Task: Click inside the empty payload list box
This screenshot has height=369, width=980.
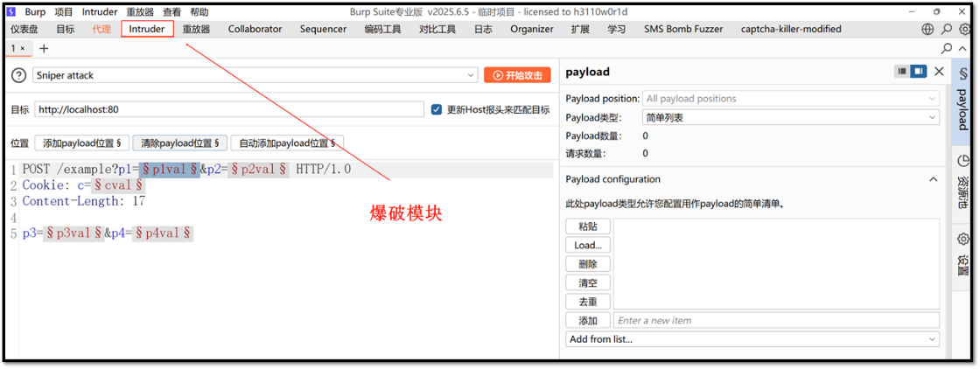Action: (776, 263)
